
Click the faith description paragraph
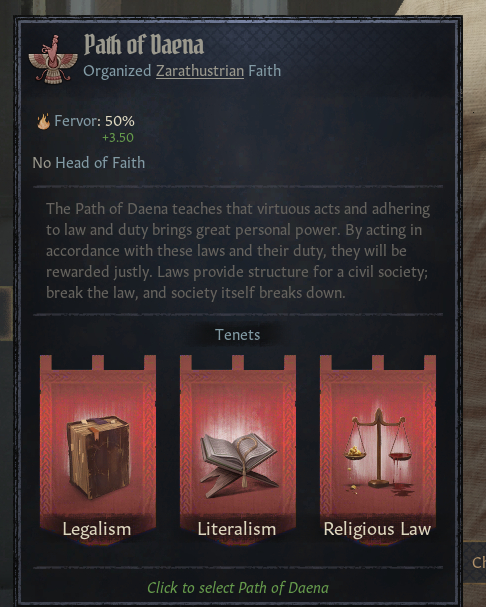pos(238,251)
